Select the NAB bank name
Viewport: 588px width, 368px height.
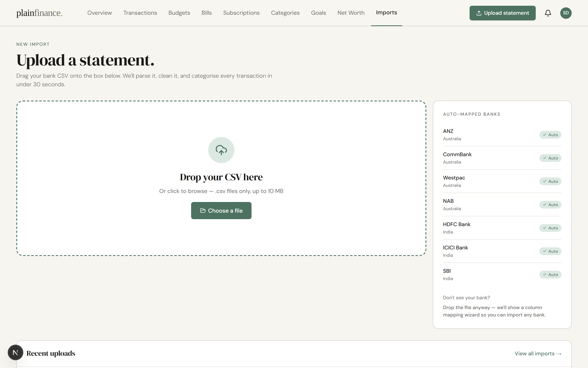(448, 201)
